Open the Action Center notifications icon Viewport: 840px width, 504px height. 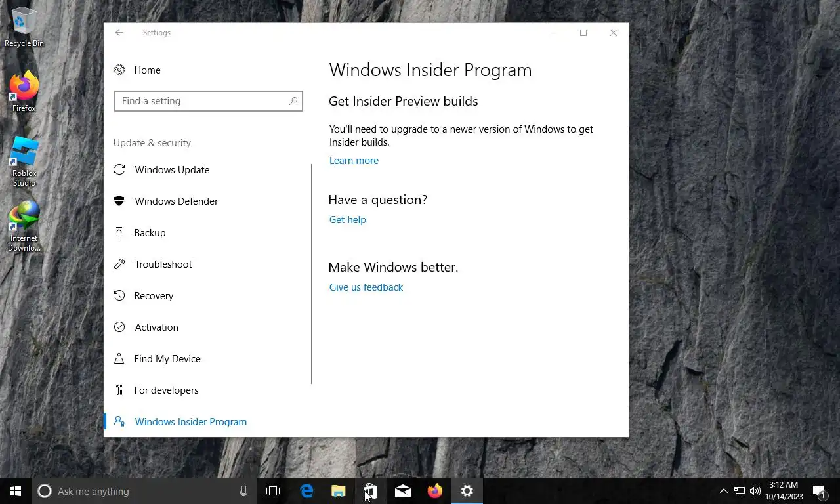point(820,491)
